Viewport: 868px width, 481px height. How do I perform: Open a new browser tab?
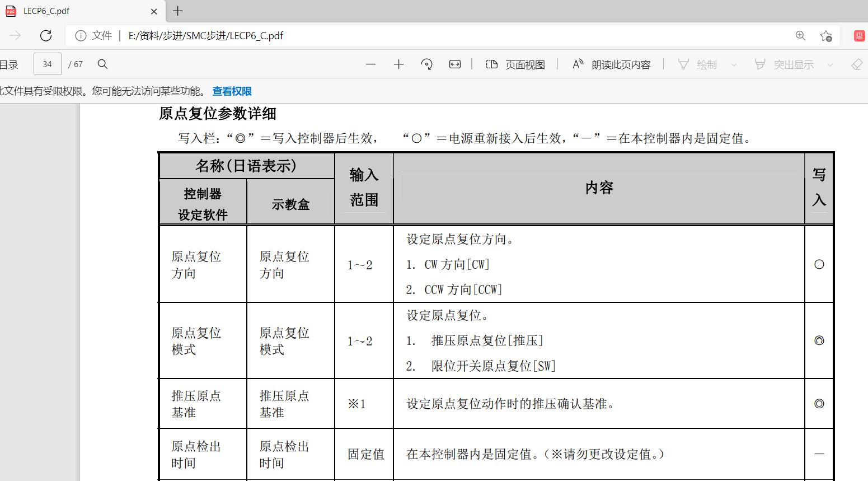178,11
